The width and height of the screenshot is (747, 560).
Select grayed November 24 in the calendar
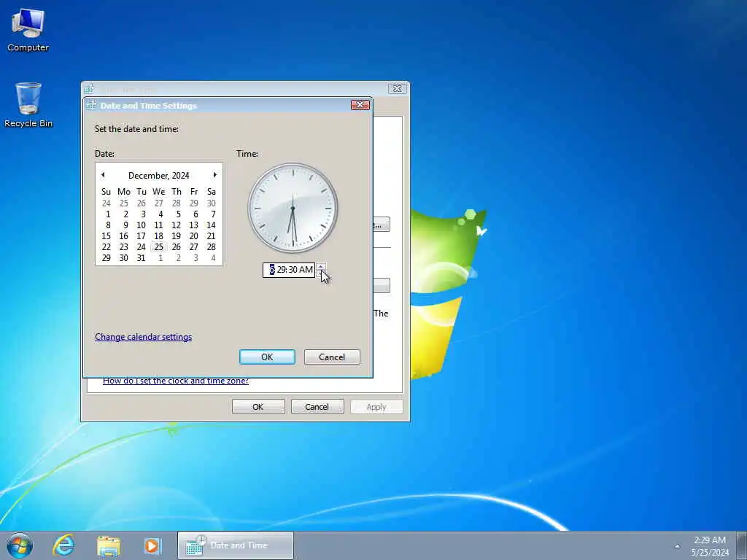click(x=107, y=203)
